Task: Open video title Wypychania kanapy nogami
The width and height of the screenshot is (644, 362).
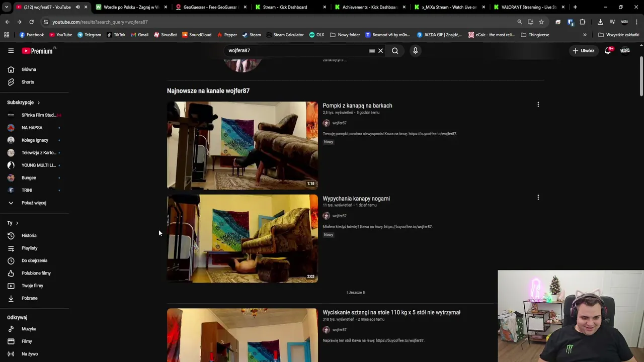Action: pos(356,199)
